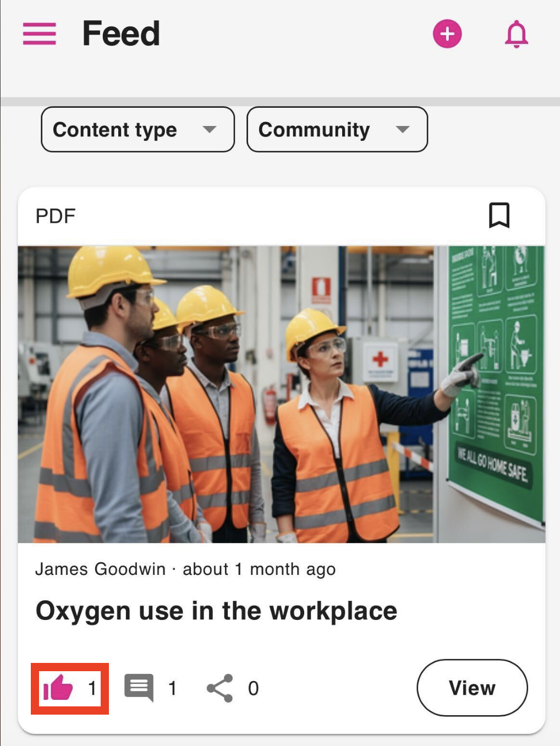560x746 pixels.
Task: Switch to the Feed section
Action: 120,33
